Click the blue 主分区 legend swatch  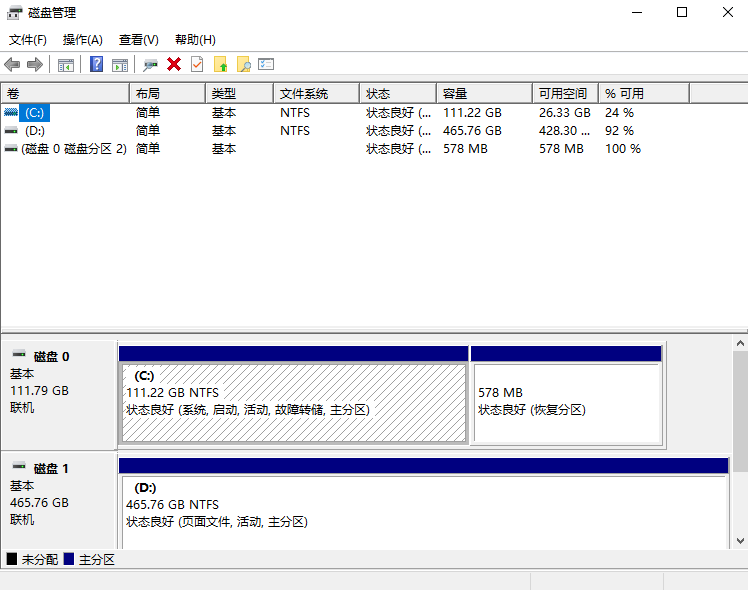[x=69, y=560]
